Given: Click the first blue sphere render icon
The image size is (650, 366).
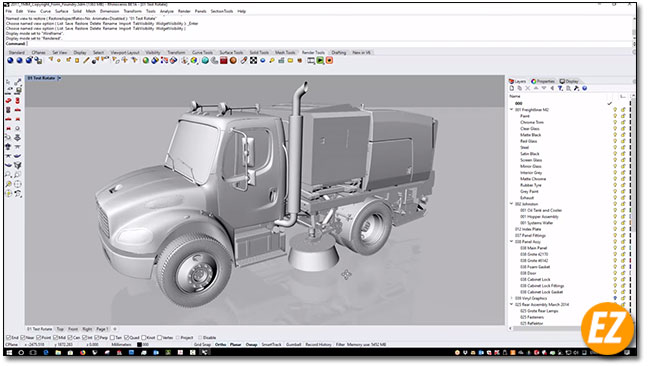Looking at the screenshot, I should point(10,61).
